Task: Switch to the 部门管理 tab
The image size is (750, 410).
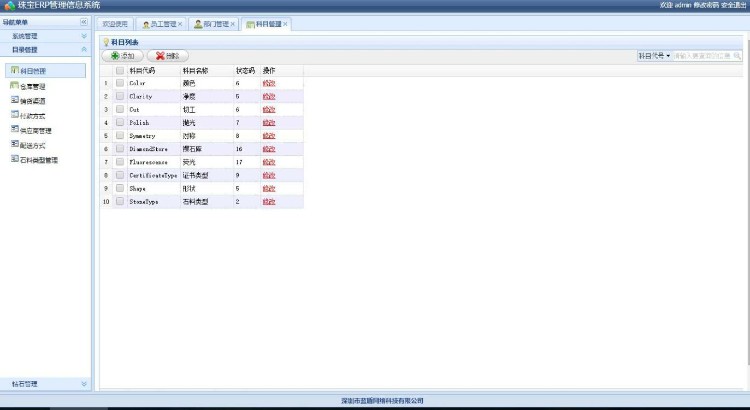Action: [214, 24]
